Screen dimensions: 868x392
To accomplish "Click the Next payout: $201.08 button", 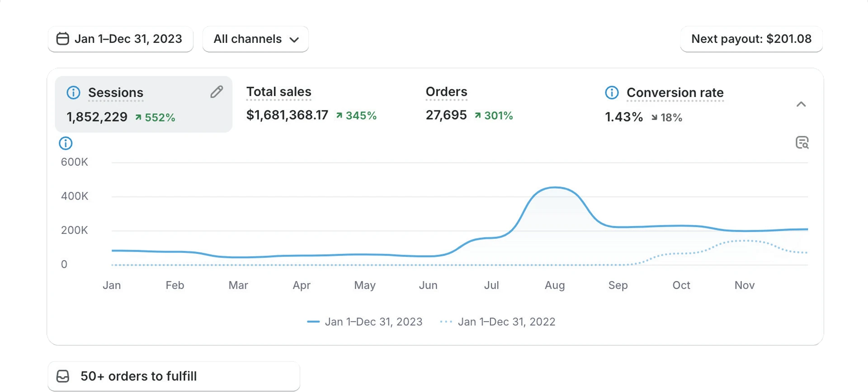I will [x=751, y=39].
